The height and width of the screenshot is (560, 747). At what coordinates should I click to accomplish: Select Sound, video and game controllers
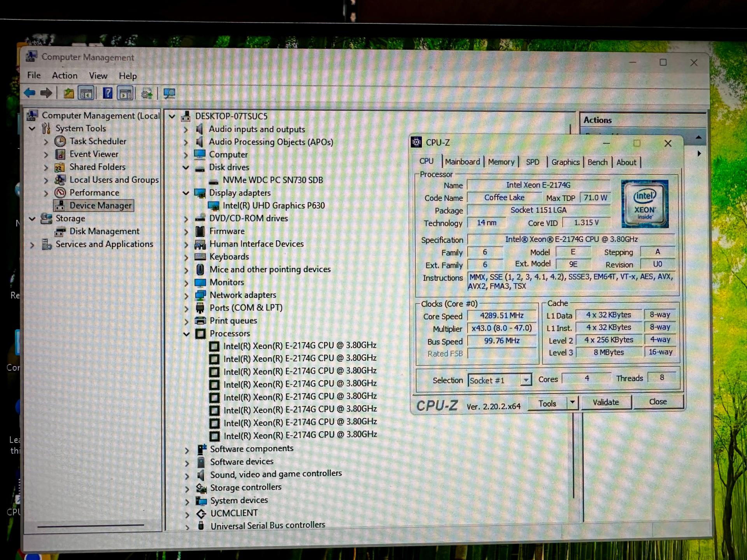tap(276, 474)
